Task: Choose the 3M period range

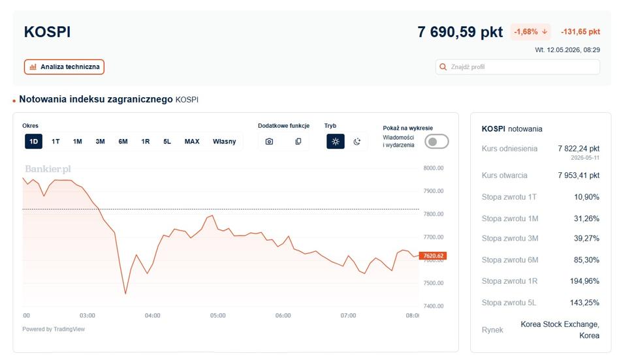Action: pyautogui.click(x=101, y=142)
